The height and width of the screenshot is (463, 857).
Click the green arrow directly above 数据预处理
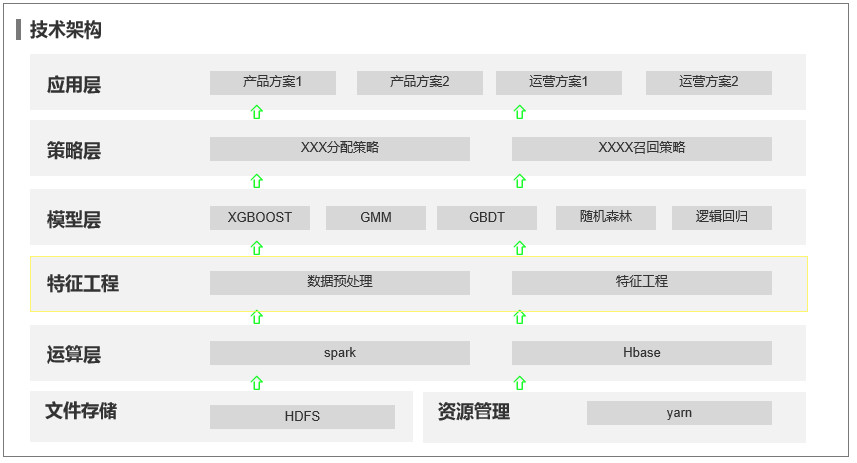point(256,249)
